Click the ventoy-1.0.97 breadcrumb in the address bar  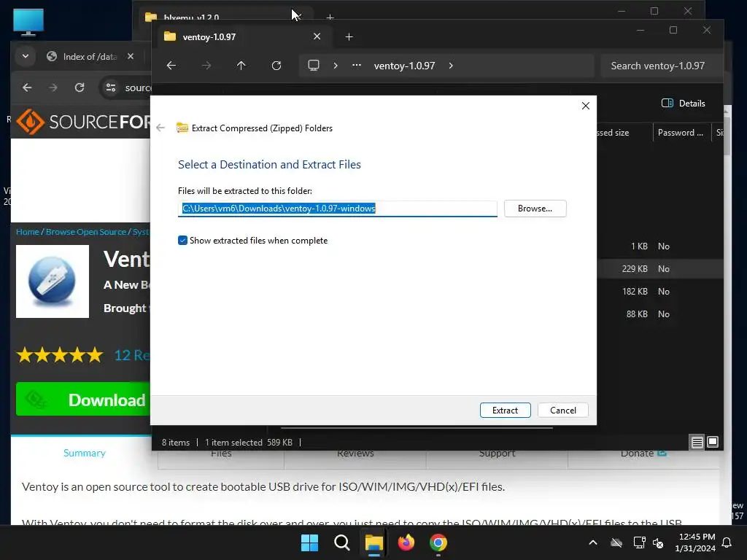(404, 66)
